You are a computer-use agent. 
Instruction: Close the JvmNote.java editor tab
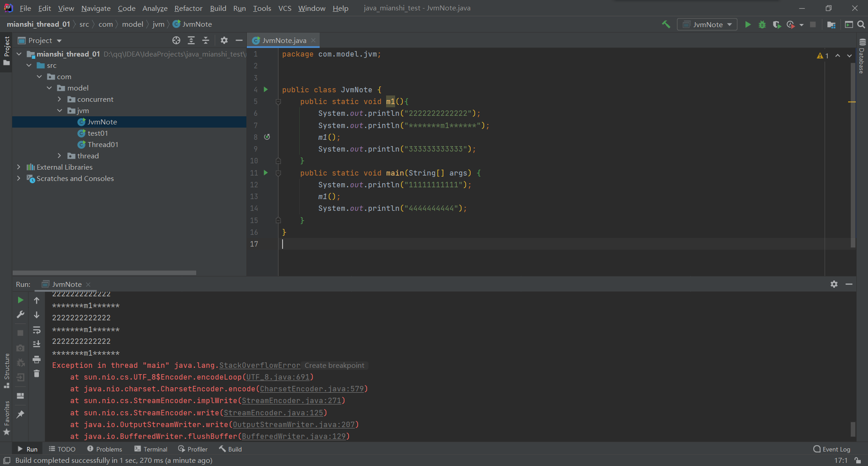coord(313,40)
